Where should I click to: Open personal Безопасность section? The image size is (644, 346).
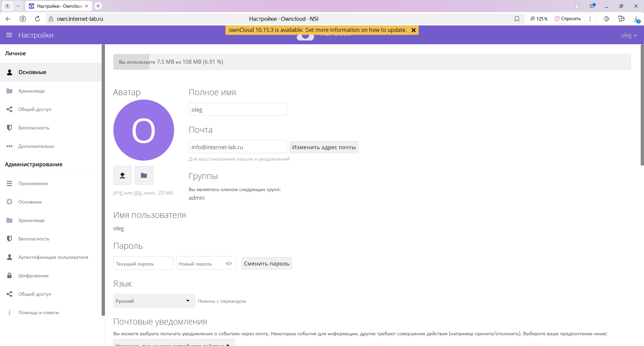[51, 128]
